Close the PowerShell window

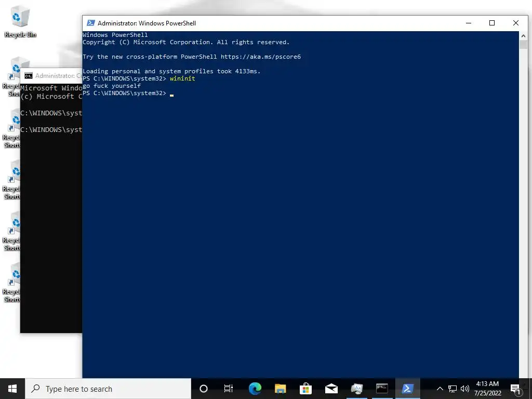(516, 23)
